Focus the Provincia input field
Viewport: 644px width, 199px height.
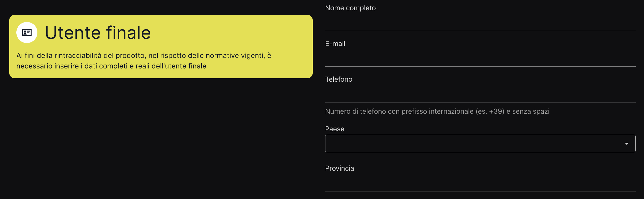pos(480,183)
